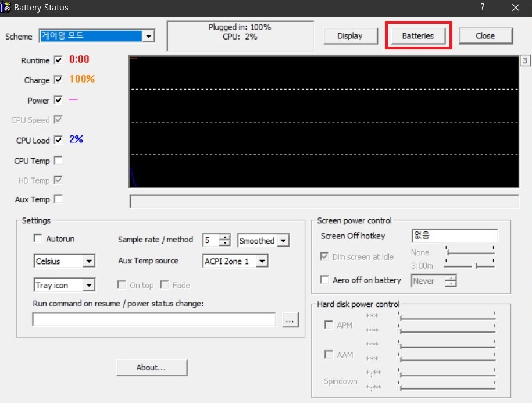This screenshot has height=403, width=532.
Task: Click the Display button
Action: [349, 35]
